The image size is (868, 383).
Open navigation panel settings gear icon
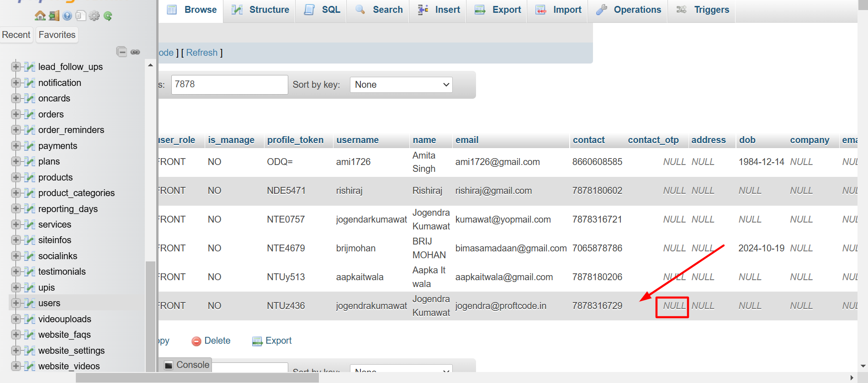point(94,16)
